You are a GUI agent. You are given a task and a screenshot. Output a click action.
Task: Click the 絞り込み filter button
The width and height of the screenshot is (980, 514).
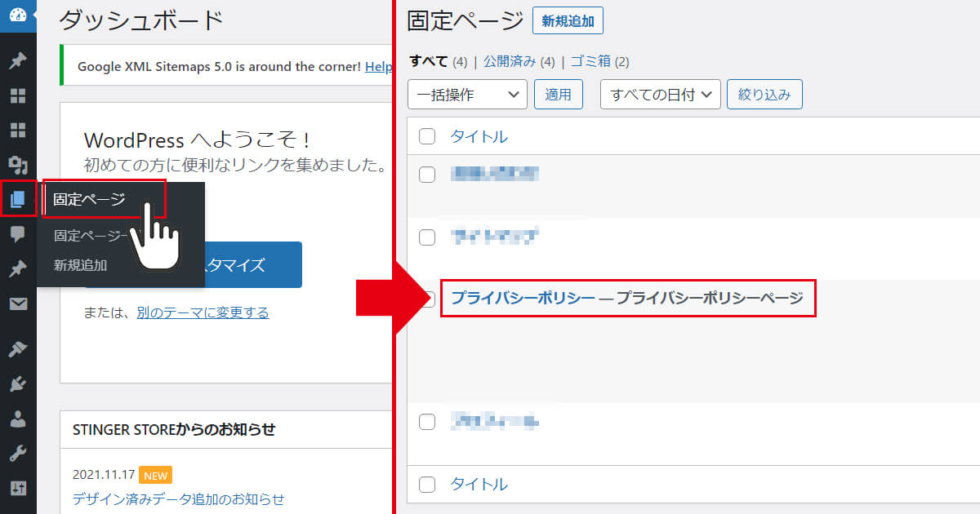click(x=764, y=95)
